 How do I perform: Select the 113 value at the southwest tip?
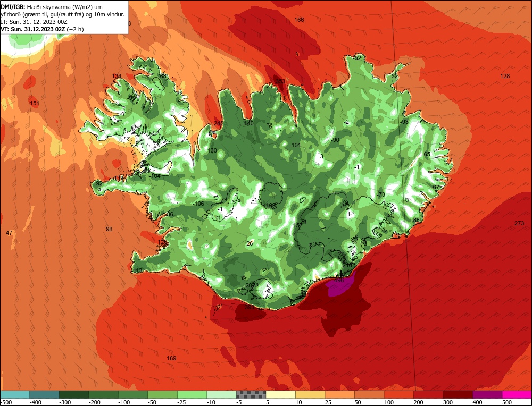tap(137, 270)
